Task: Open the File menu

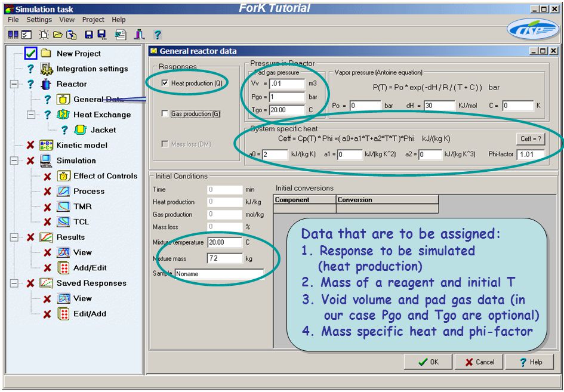Action: [13, 20]
